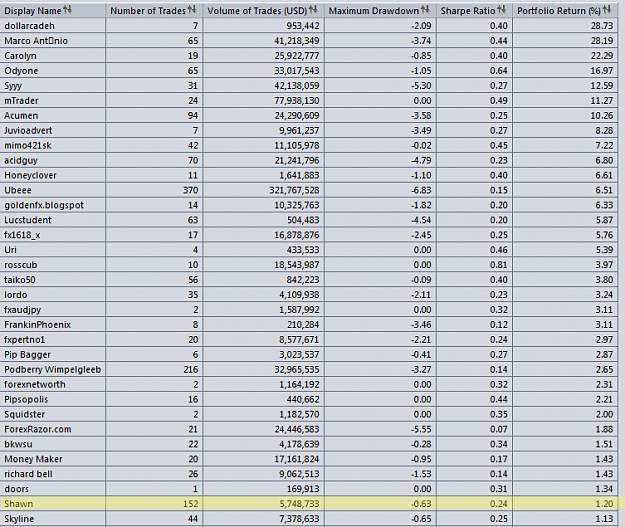
Task: Select the ForexRazor.com row name
Action: [38, 429]
